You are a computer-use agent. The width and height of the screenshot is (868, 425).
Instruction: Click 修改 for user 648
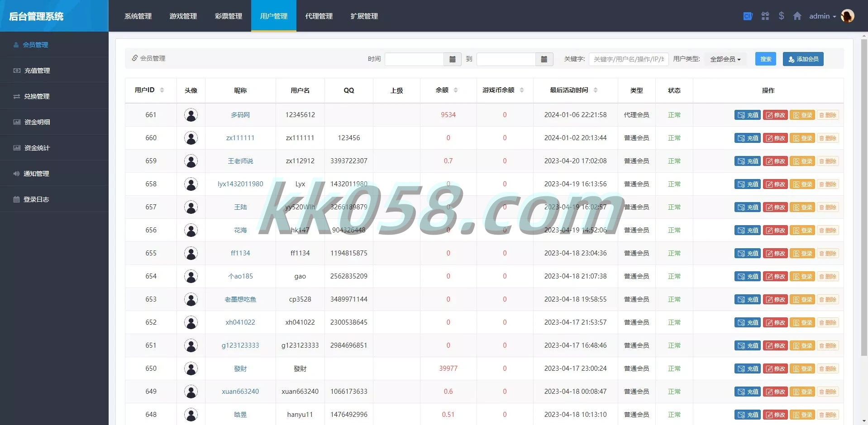[x=775, y=415]
